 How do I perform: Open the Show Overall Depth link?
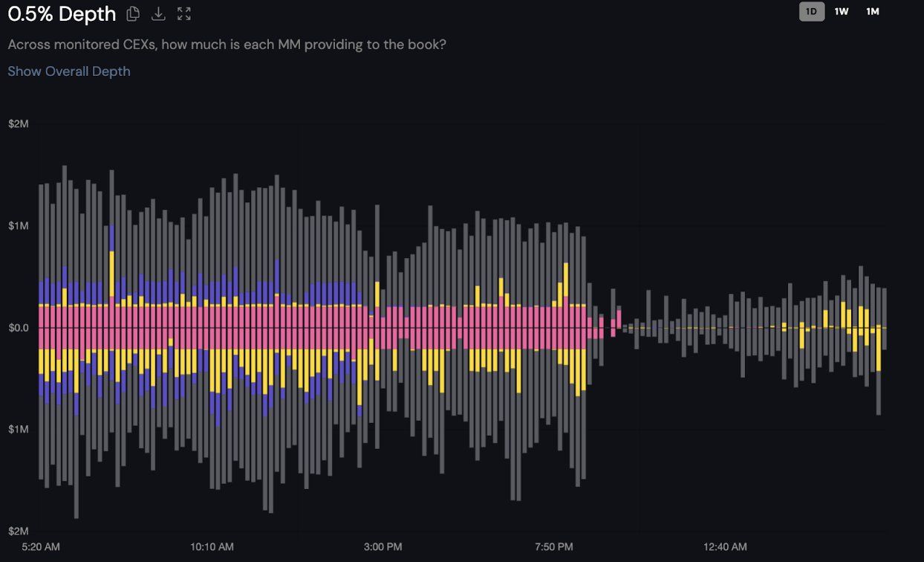click(69, 71)
